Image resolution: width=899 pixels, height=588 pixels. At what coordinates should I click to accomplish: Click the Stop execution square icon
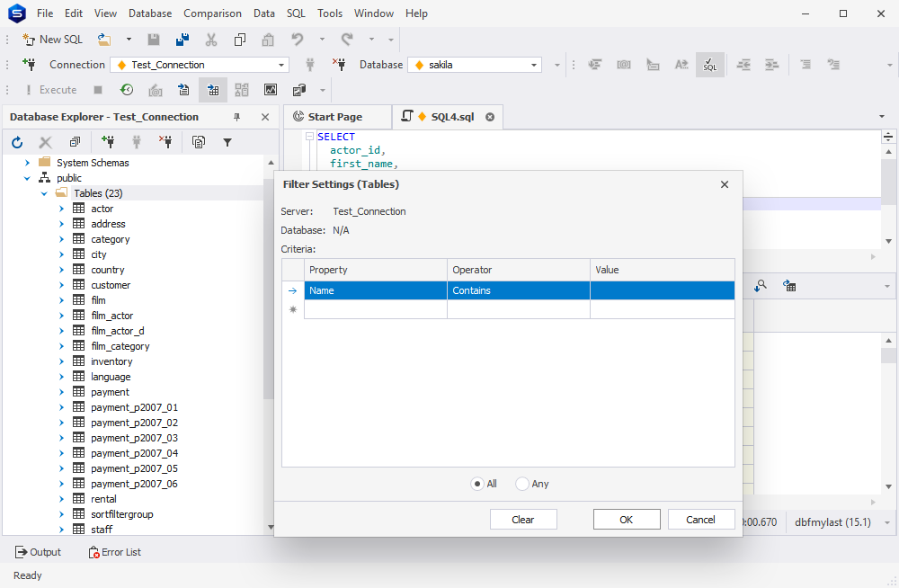pos(98,90)
